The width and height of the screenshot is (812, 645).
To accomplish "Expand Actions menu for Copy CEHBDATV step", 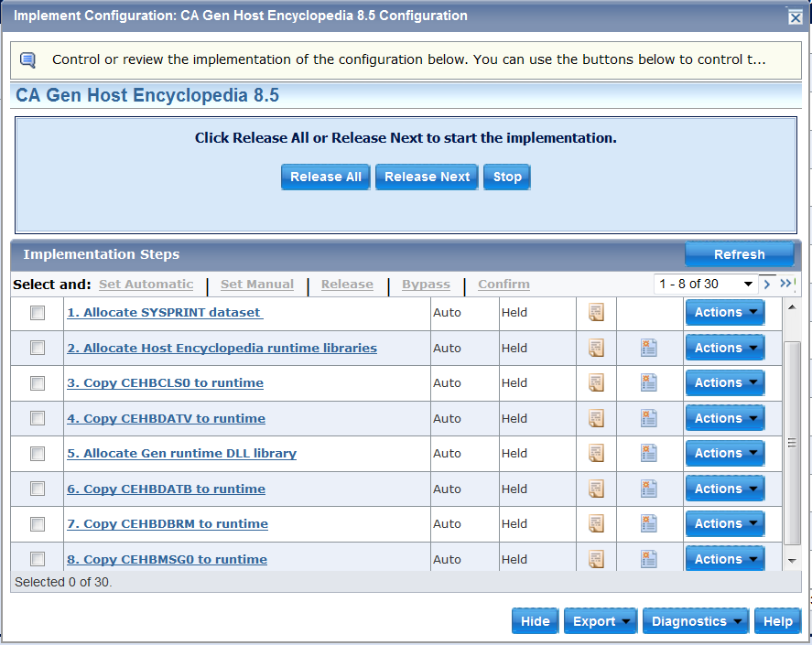I will click(725, 418).
